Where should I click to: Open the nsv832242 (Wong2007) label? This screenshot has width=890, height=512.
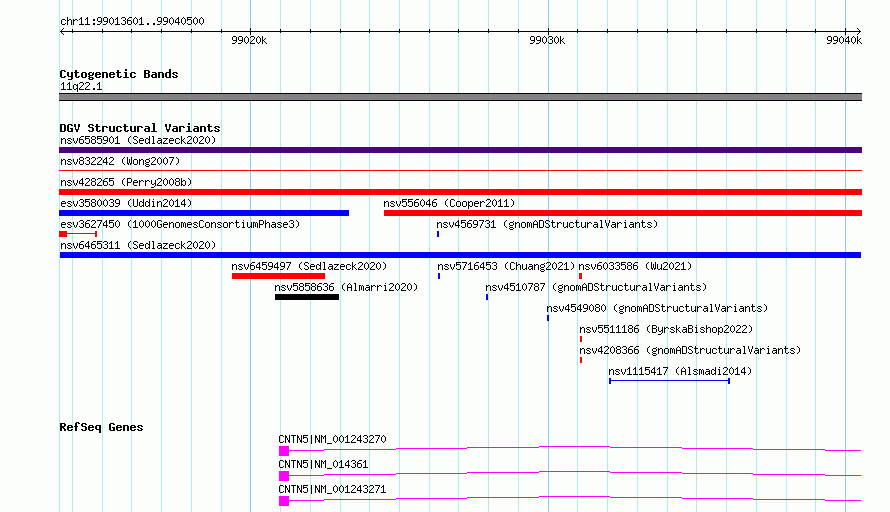point(120,161)
